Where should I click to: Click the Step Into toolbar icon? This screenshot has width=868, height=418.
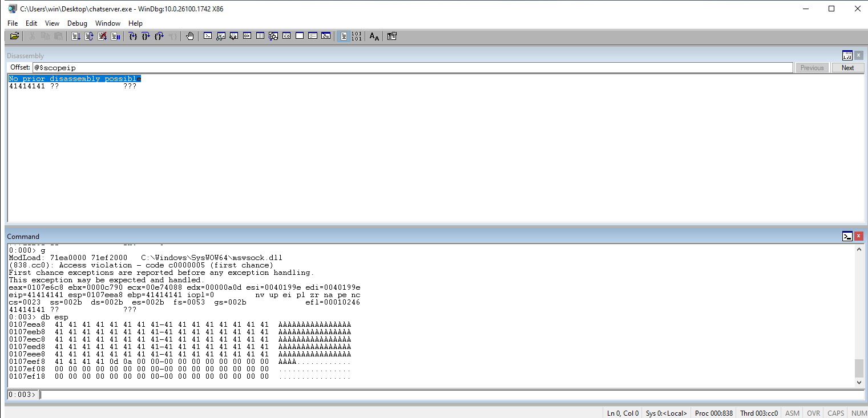[133, 36]
